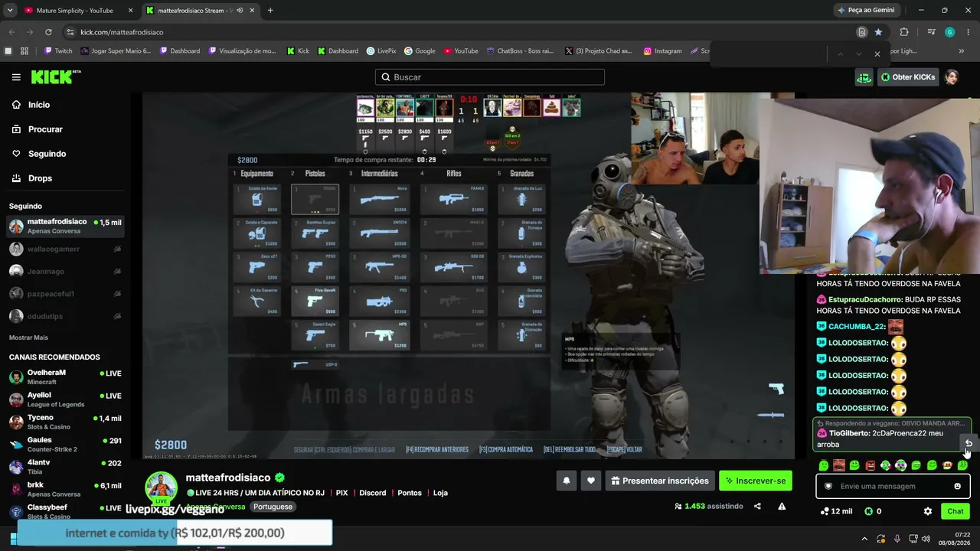Image resolution: width=980 pixels, height=551 pixels.
Task: Show hidden system tray icons
Action: 864,539
